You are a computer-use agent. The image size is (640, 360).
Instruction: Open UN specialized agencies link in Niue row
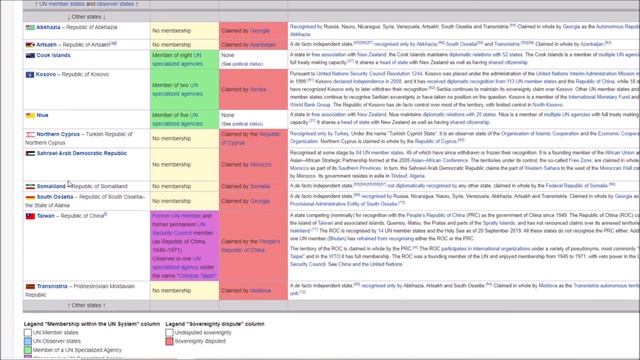[x=177, y=120]
